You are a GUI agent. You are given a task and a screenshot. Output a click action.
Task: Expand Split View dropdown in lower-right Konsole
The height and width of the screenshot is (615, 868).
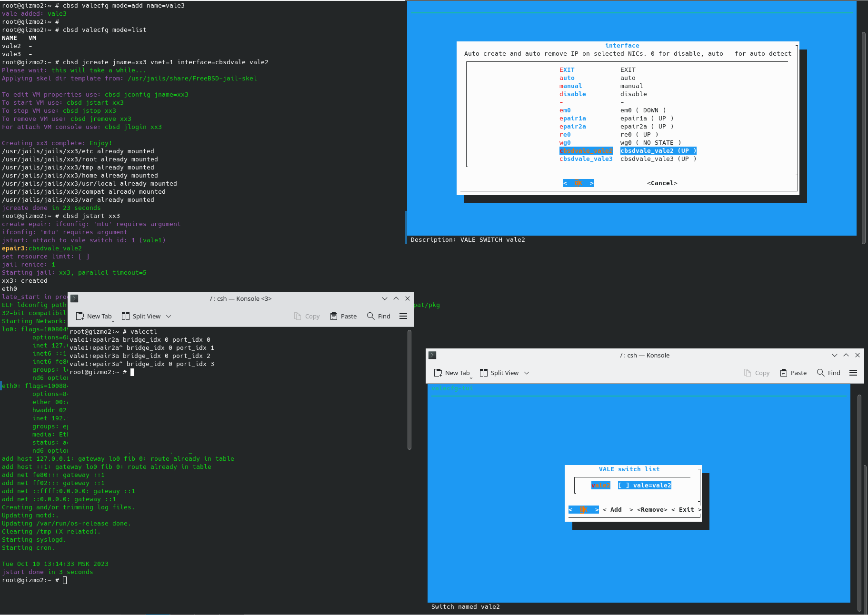coord(527,373)
